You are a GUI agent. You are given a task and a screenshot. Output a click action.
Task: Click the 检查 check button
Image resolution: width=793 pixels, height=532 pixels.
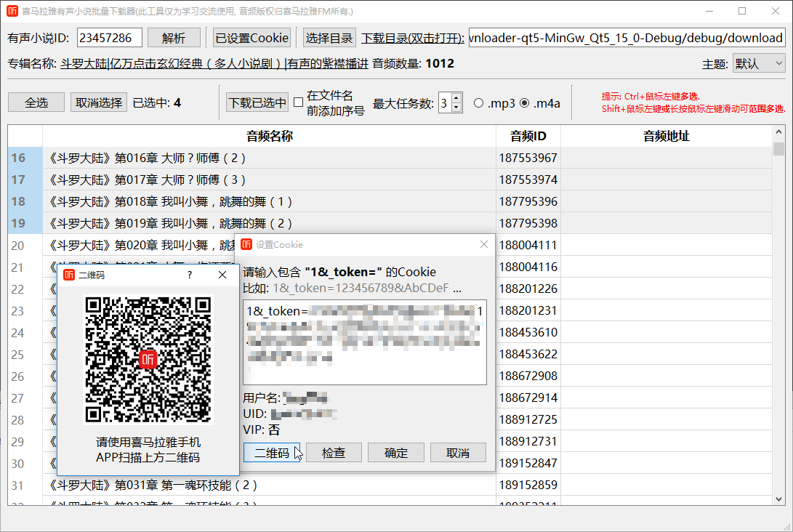334,453
